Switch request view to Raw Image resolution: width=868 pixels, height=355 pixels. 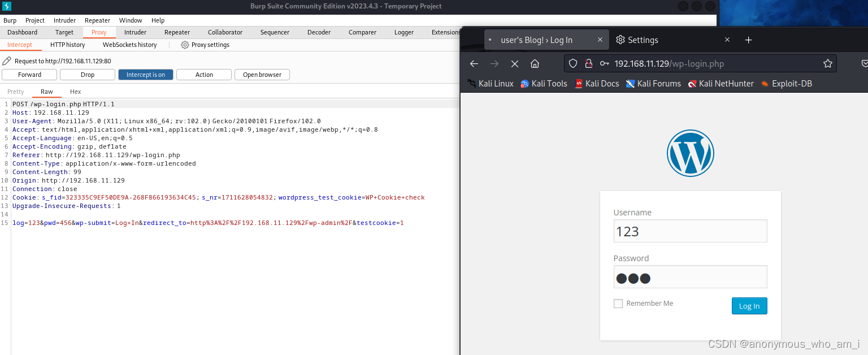point(47,92)
